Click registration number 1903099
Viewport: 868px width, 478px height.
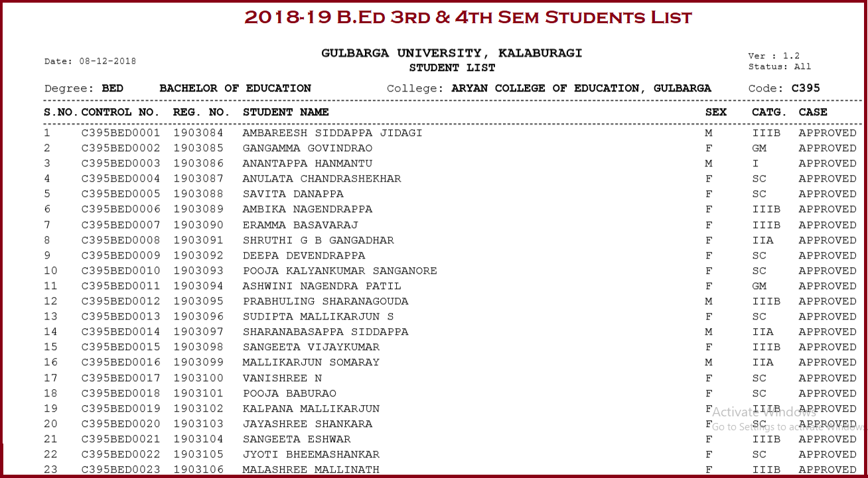(x=198, y=362)
